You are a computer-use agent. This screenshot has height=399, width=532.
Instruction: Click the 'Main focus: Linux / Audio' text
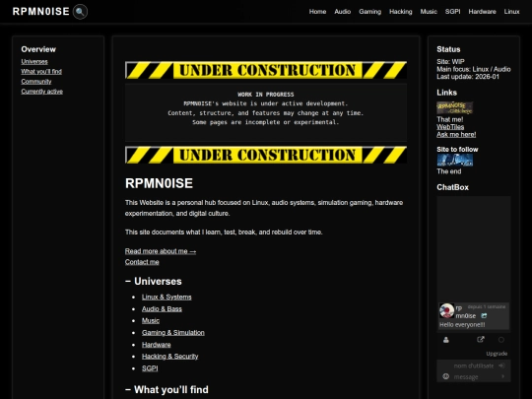[x=473, y=69]
